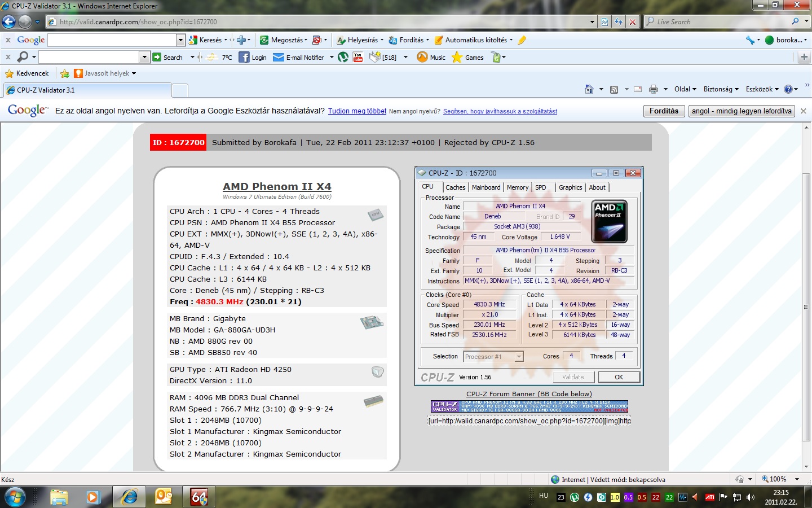Click the Music toolbar button
812x508 pixels.
431,57
